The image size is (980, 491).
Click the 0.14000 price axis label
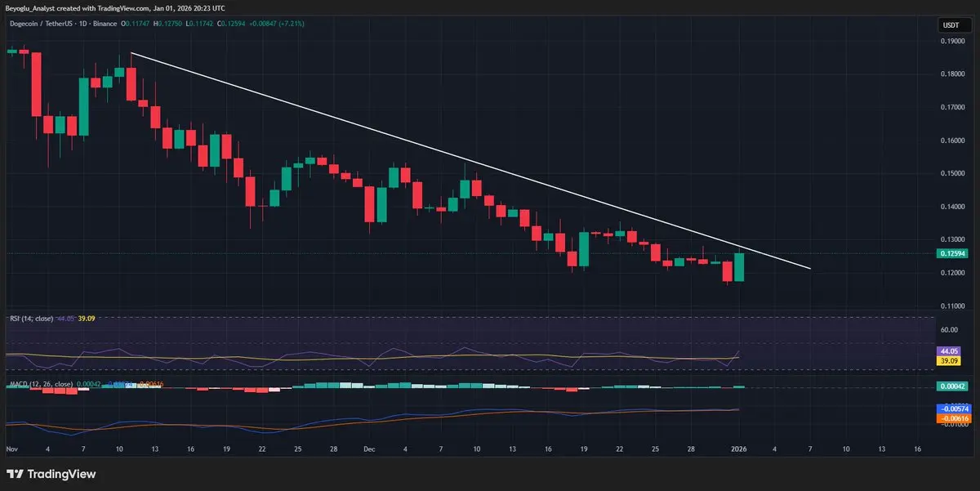[x=954, y=207]
